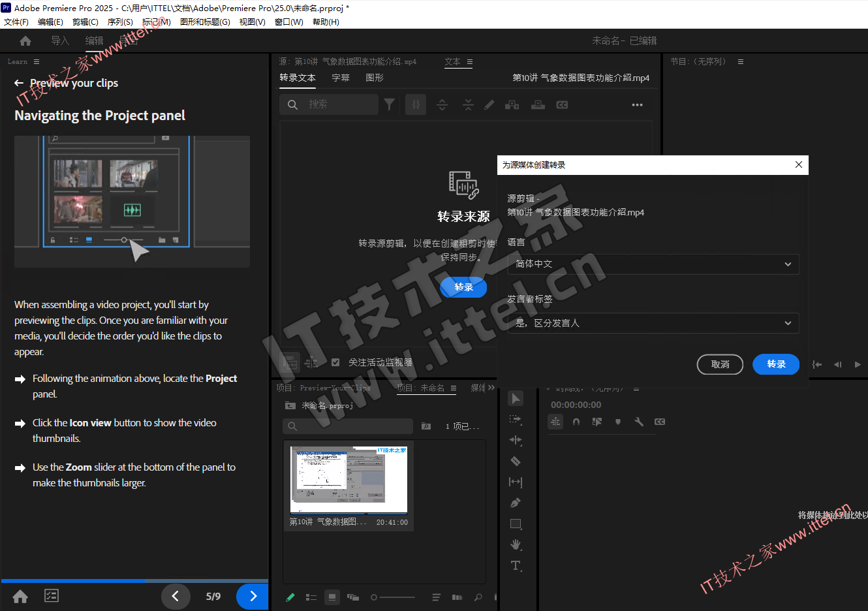Image resolution: width=868 pixels, height=611 pixels.
Task: Select the Pen tool in the tools panel
Action: pos(516,503)
